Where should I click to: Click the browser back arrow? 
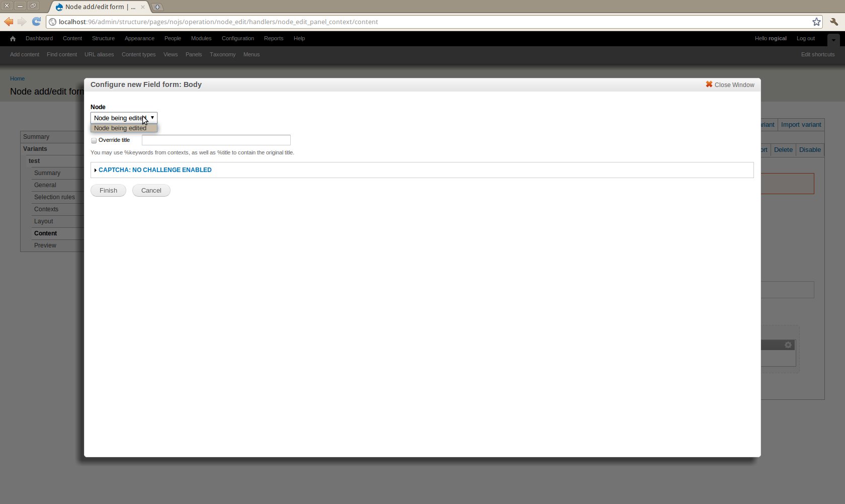(9, 22)
